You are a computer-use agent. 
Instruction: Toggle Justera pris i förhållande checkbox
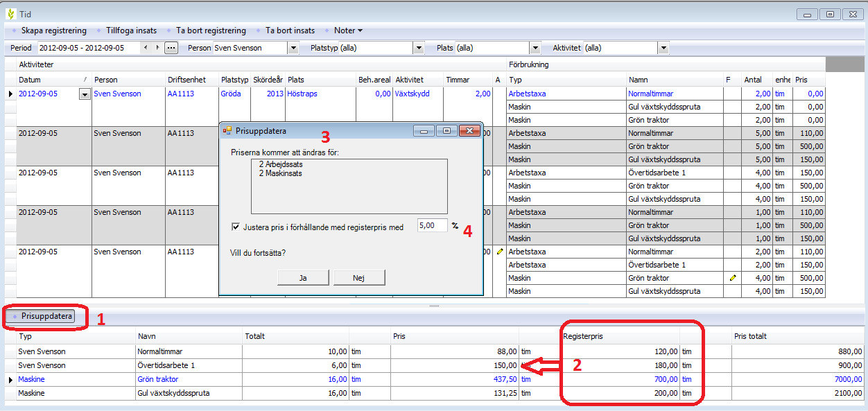(236, 227)
